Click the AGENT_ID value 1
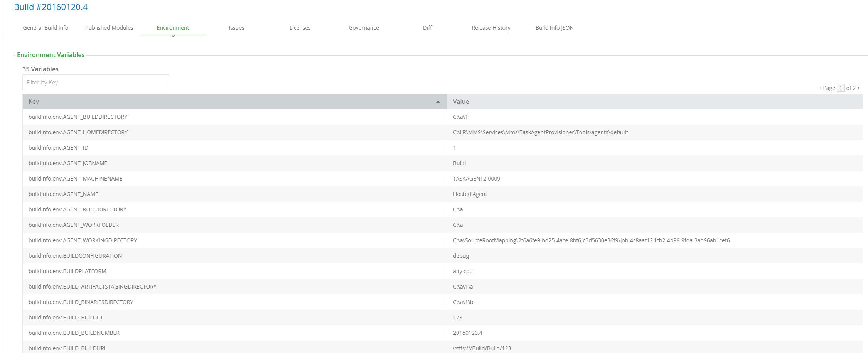Image resolution: width=868 pixels, height=353 pixels. [x=455, y=148]
